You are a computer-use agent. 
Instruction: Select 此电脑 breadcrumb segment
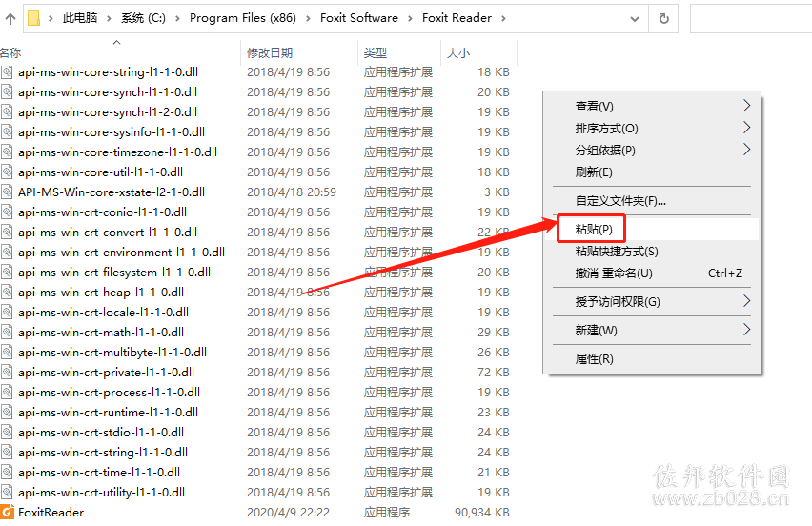[x=80, y=18]
